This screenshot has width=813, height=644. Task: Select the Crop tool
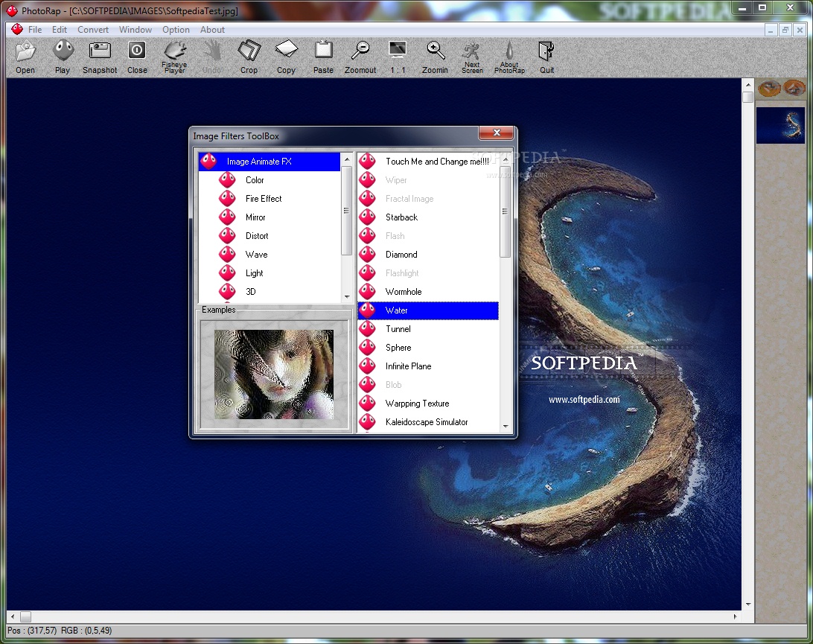point(249,57)
